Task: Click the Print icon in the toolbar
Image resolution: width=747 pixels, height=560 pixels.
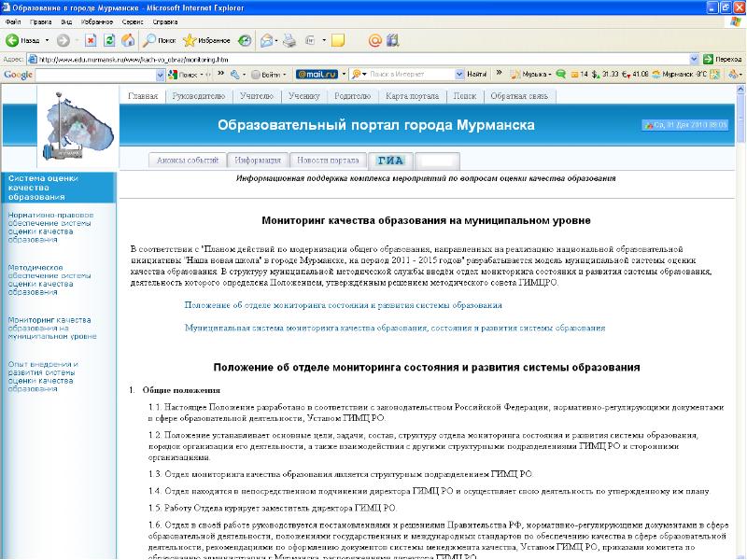Action: pyautogui.click(x=289, y=40)
